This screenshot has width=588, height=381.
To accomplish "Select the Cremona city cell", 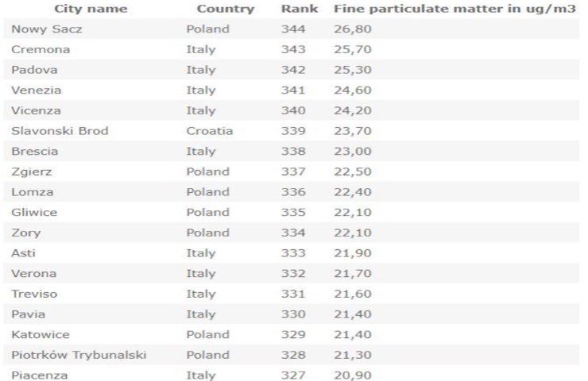I will coord(41,49).
